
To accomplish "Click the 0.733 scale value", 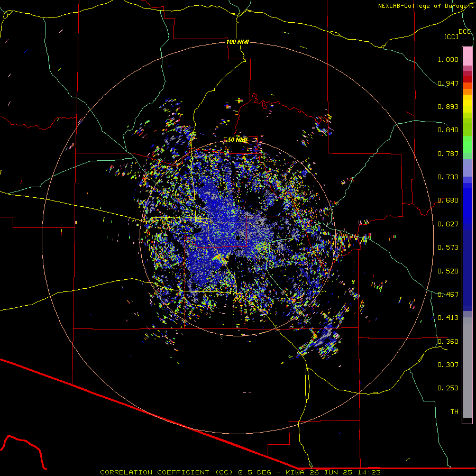I will 448,177.
